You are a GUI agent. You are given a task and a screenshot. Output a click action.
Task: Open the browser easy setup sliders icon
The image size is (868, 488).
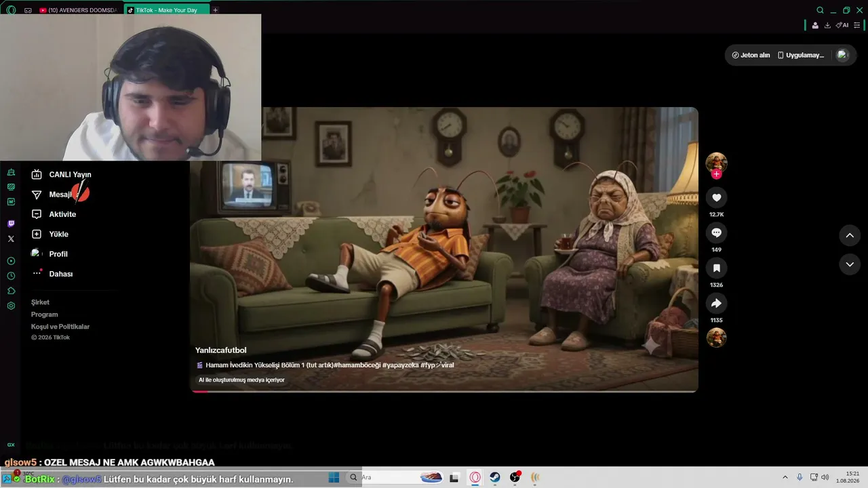[x=857, y=25]
